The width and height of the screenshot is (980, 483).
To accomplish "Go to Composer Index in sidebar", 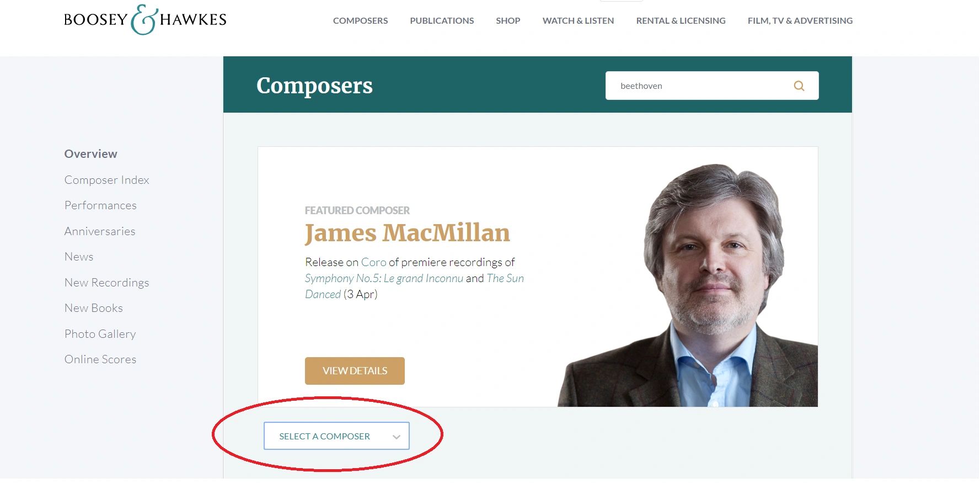I will point(106,180).
